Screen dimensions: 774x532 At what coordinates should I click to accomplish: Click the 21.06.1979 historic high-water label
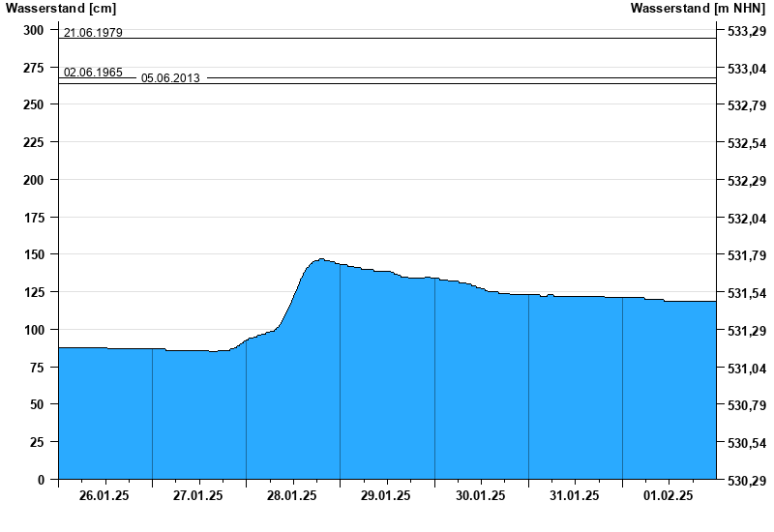point(93,33)
